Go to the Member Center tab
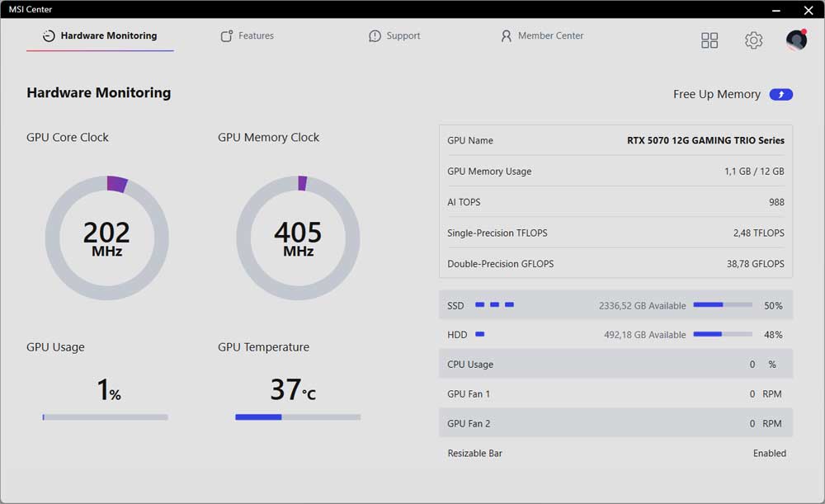The height and width of the screenshot is (504, 825). [543, 35]
